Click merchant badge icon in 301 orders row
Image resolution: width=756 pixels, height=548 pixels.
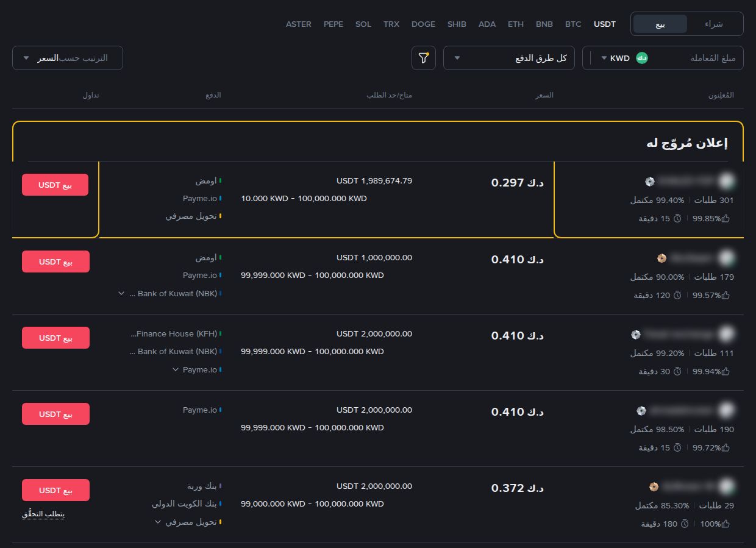pos(650,182)
